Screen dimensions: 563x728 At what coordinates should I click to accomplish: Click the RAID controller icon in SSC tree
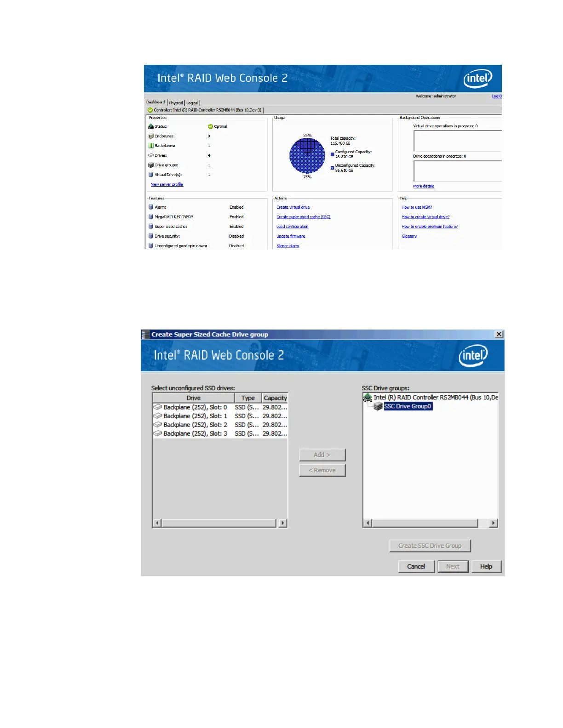(x=368, y=398)
